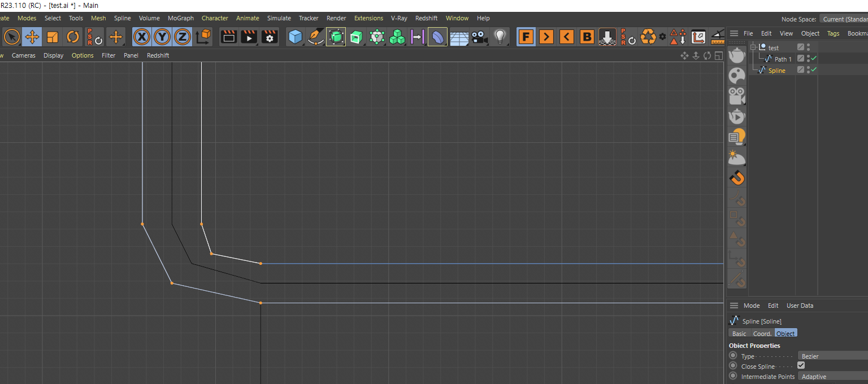Switch to the Coord. attributes tab
The height and width of the screenshot is (384, 868).
pos(762,333)
